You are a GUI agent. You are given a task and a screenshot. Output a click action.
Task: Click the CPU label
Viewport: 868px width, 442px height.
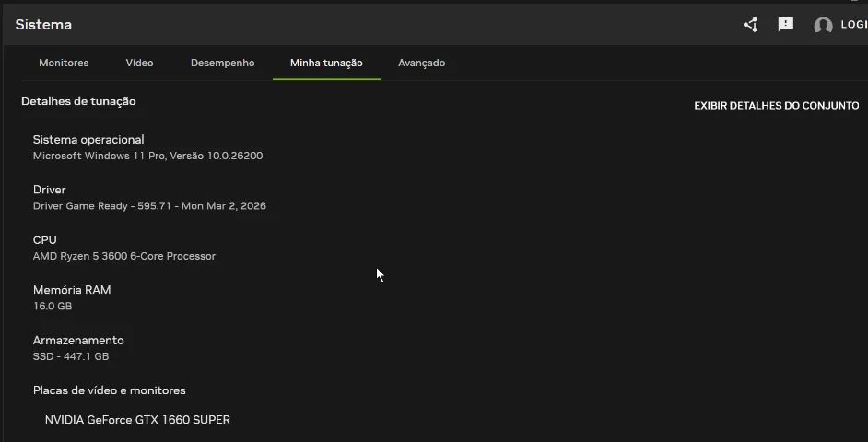(45, 240)
